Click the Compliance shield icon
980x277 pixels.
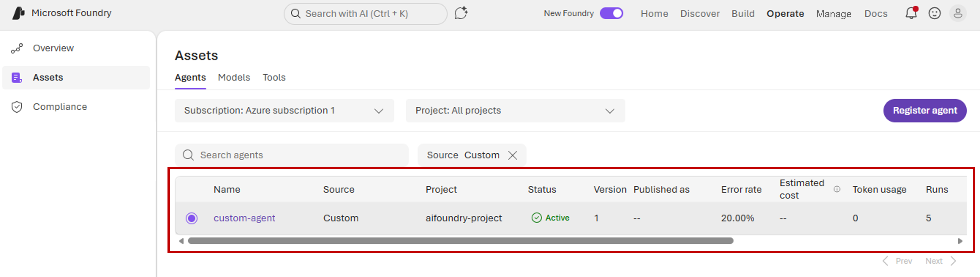point(17,107)
